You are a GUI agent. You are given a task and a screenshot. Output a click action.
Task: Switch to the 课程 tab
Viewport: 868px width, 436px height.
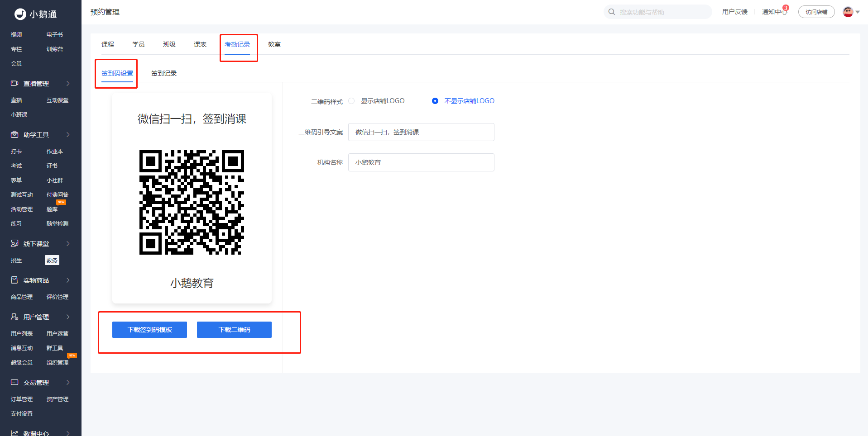coord(108,44)
